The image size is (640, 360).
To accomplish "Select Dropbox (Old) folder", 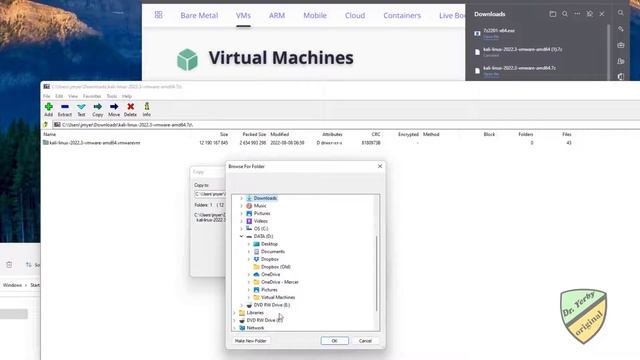I will point(276,267).
